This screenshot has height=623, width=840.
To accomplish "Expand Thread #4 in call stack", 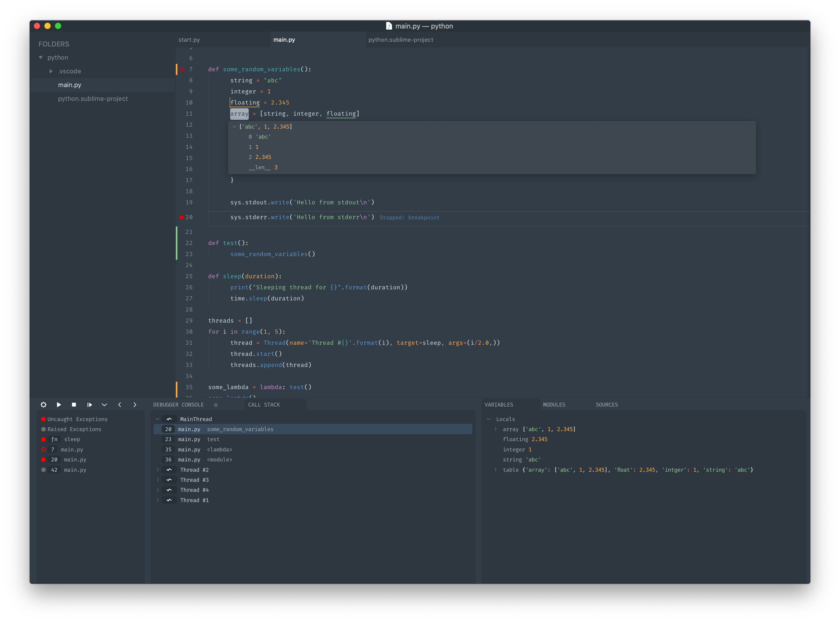I will 158,490.
